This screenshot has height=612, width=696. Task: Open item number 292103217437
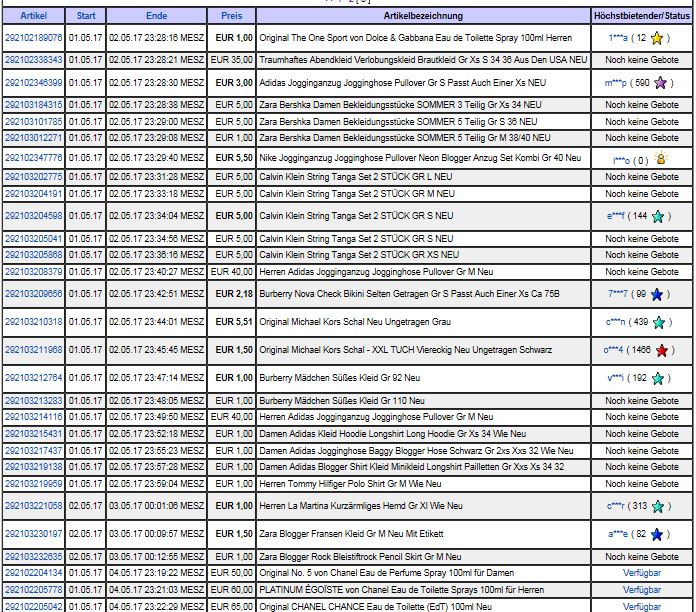34,451
